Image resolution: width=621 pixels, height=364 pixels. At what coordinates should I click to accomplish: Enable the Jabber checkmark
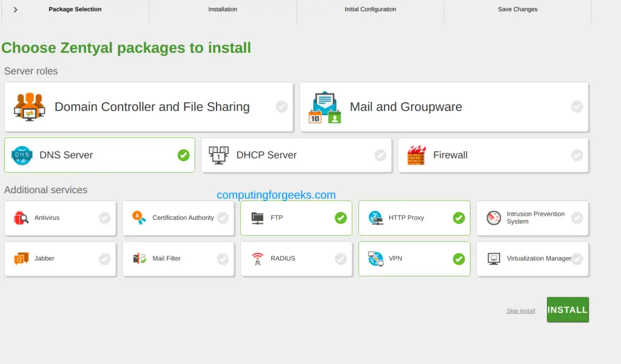(104, 259)
